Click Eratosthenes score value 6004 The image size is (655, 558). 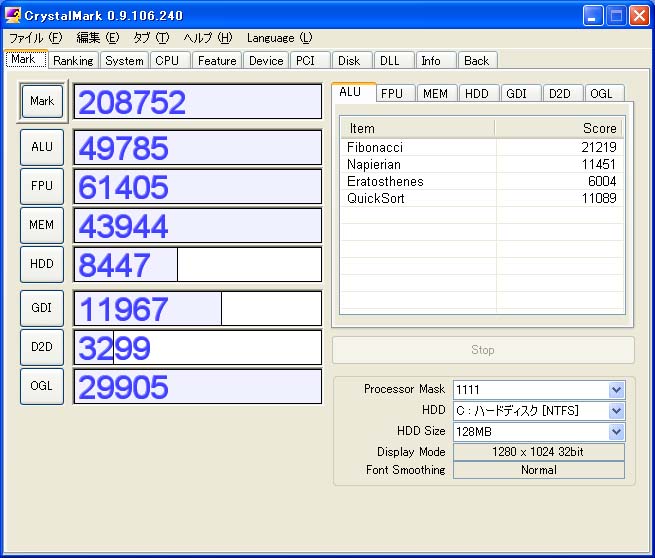[x=602, y=181]
